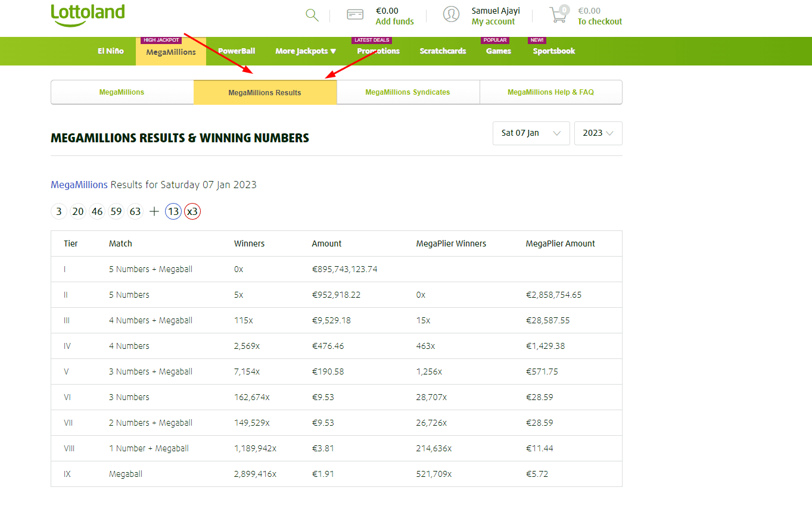The height and width of the screenshot is (512, 812).
Task: Click the €5.72 MegaPlier amount
Action: pos(537,474)
